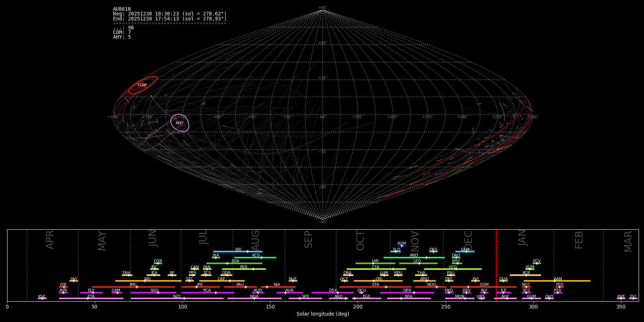Click the DEC month label

click(x=468, y=241)
